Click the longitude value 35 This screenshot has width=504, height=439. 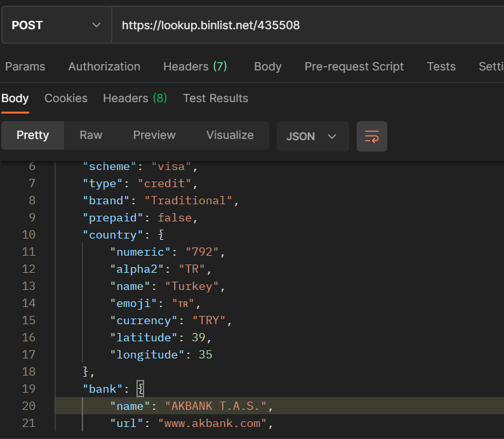(x=206, y=355)
